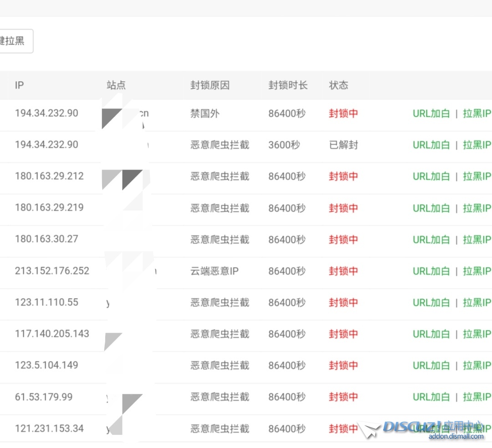Click URL加白 for IP 213.152.176.252

(431, 271)
